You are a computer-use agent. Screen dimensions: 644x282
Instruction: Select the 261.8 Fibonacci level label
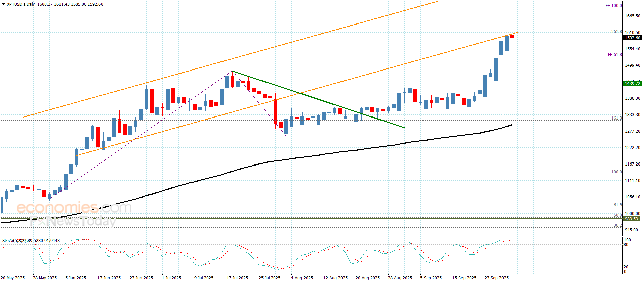tap(616, 32)
